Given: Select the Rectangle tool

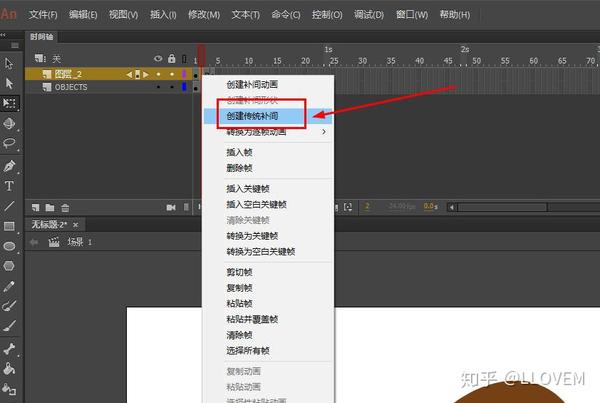Looking at the screenshot, I should click(9, 226).
